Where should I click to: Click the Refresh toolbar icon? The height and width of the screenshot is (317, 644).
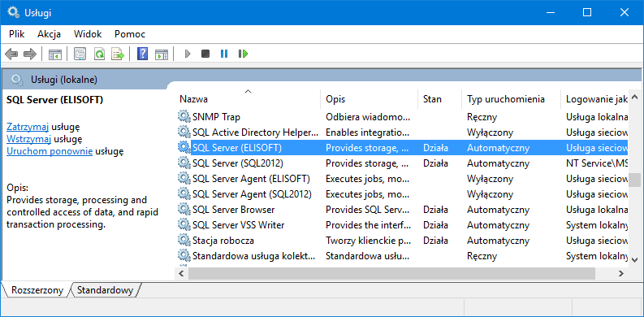[99, 54]
